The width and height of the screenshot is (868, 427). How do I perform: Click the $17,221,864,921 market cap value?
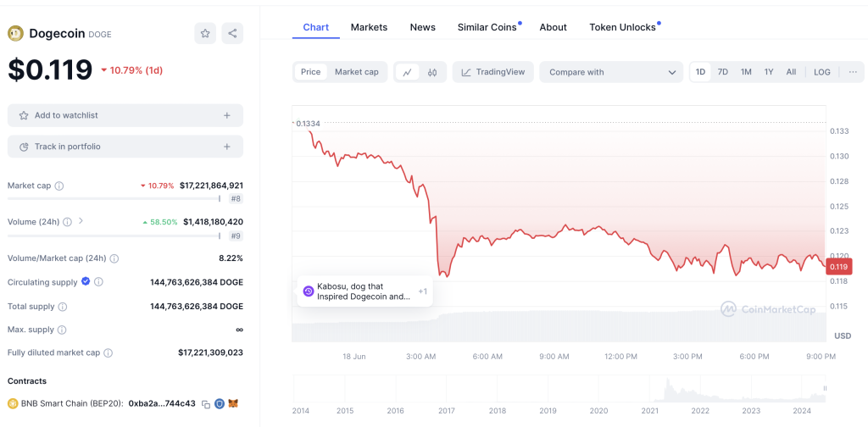[x=211, y=186]
